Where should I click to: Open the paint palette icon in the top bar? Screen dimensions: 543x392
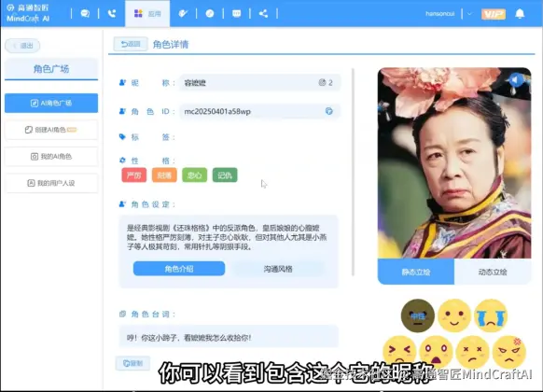(183, 13)
